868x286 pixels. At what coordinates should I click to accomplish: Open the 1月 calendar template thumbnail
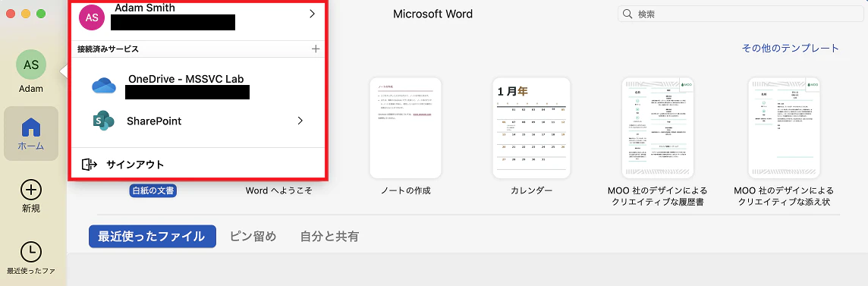(x=531, y=127)
